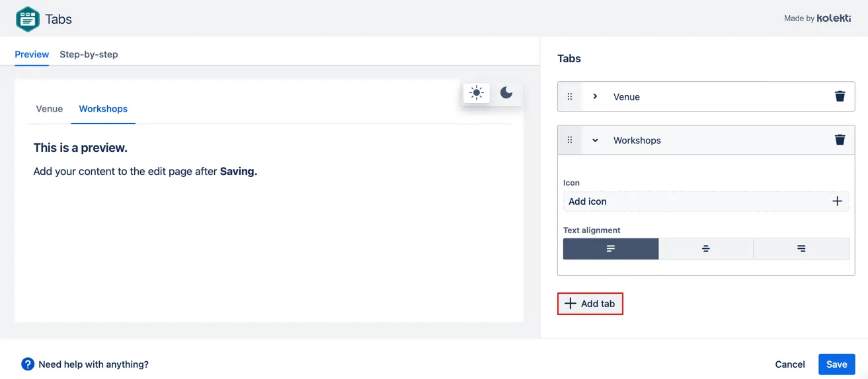The height and width of the screenshot is (379, 868).
Task: Select the Workshops tab in preview
Action: point(103,109)
